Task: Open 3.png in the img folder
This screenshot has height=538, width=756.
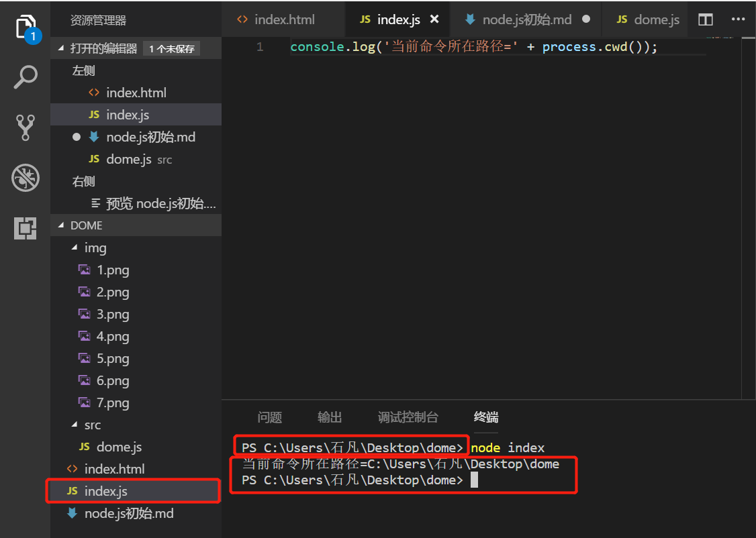Action: pyautogui.click(x=113, y=314)
